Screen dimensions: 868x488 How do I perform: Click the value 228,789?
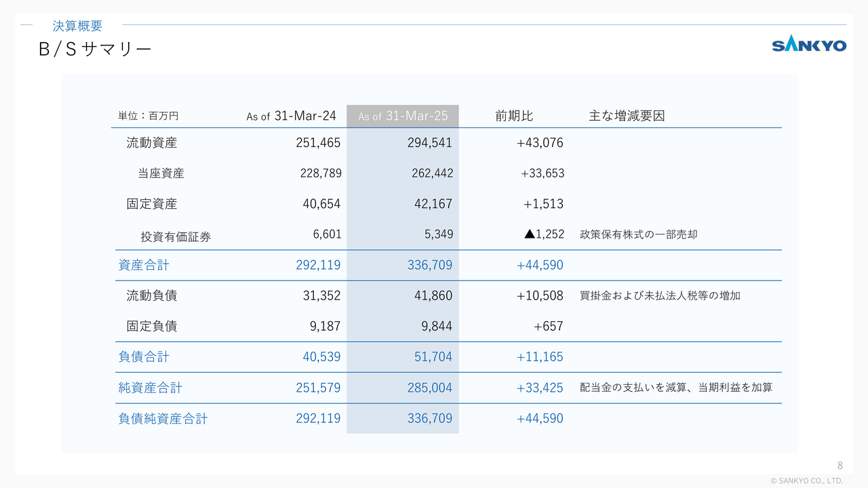tap(321, 174)
